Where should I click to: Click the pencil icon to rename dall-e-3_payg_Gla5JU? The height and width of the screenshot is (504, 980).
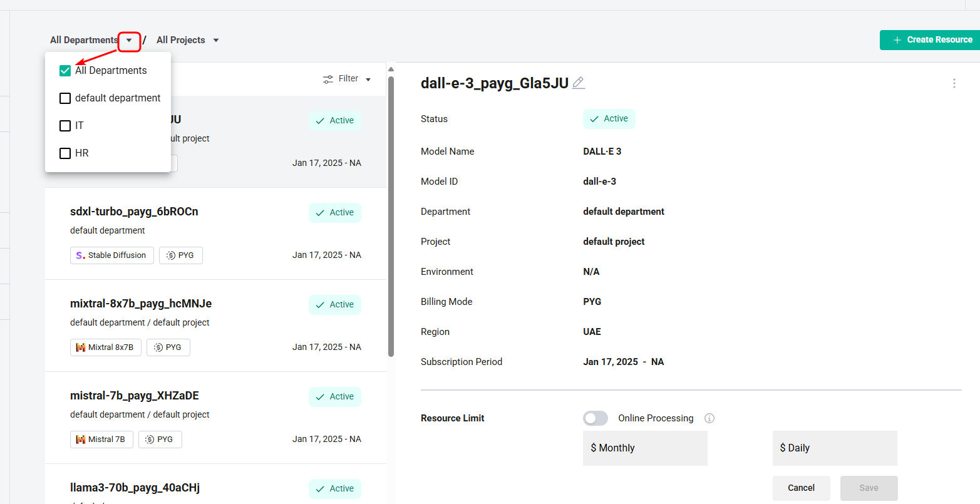coord(578,82)
